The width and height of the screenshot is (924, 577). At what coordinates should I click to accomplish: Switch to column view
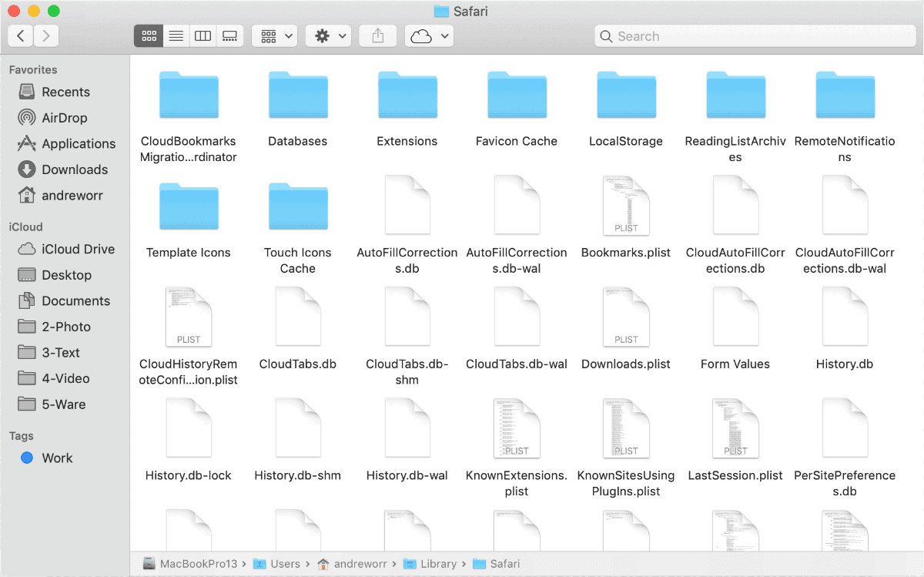coord(203,36)
